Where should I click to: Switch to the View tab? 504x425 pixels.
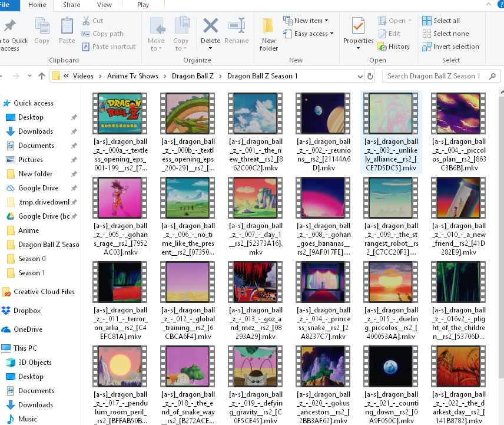click(x=104, y=4)
